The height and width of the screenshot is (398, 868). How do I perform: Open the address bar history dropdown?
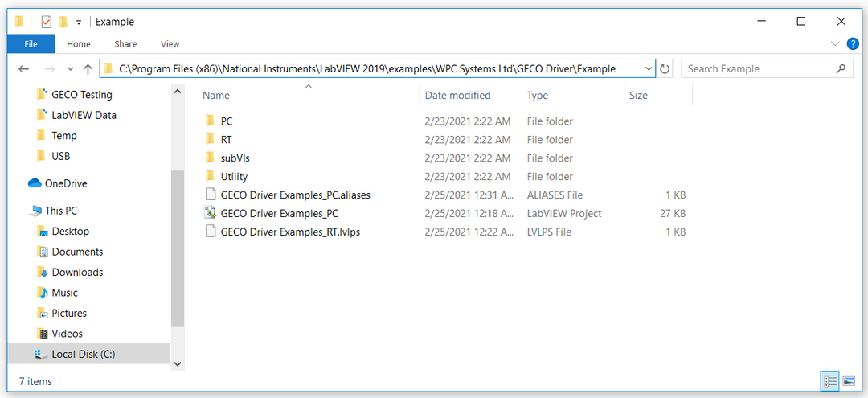click(x=648, y=69)
